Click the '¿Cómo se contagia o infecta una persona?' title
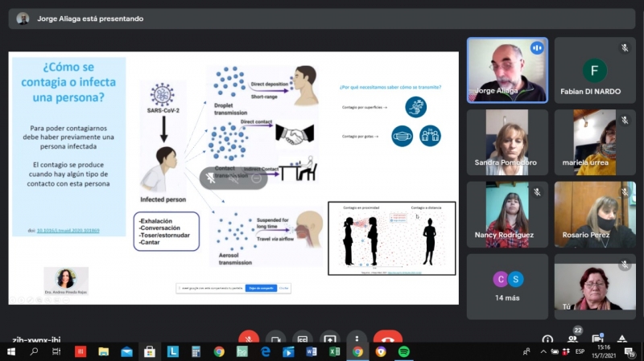The width and height of the screenshot is (644, 361). pyautogui.click(x=68, y=82)
